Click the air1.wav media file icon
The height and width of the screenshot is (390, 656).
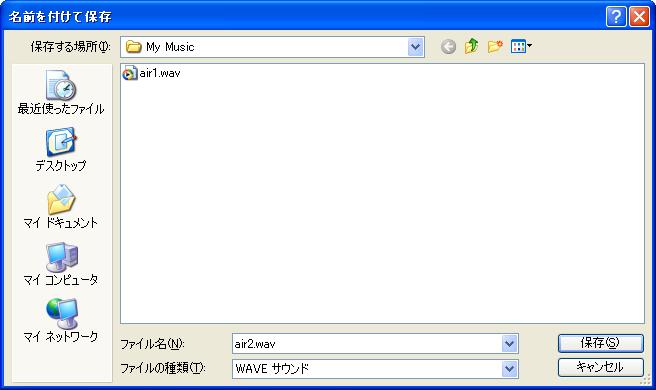pos(130,73)
